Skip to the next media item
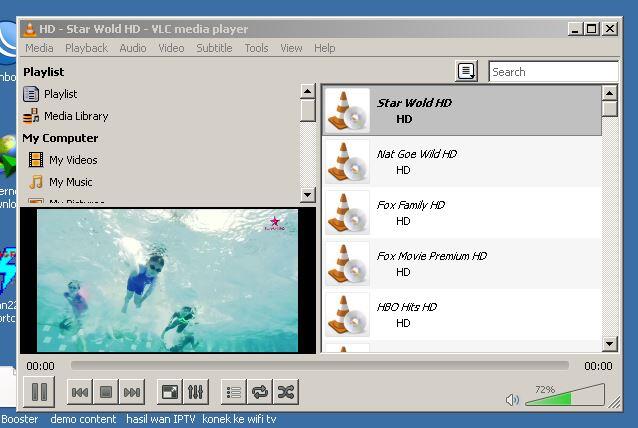Viewport: 638px width, 428px height. click(132, 392)
